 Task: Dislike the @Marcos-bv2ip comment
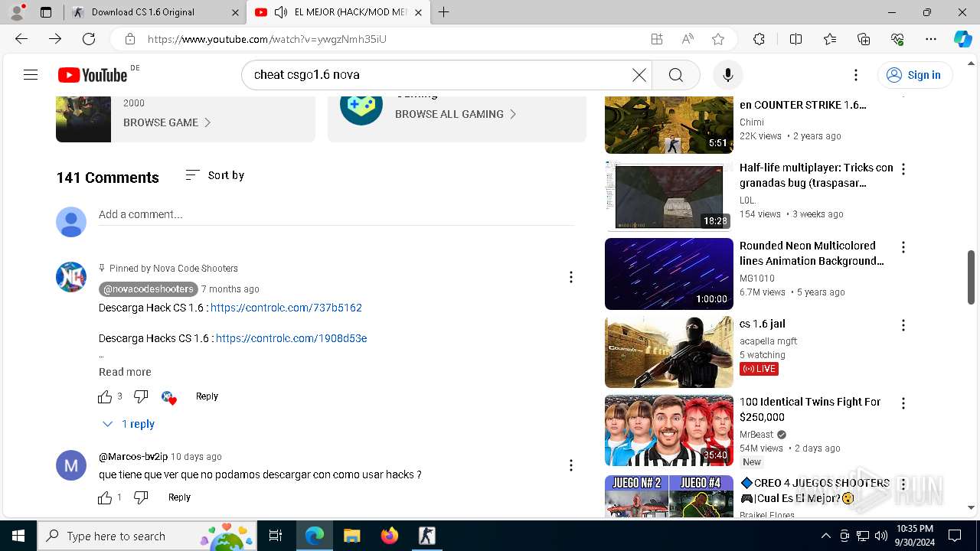[141, 497]
